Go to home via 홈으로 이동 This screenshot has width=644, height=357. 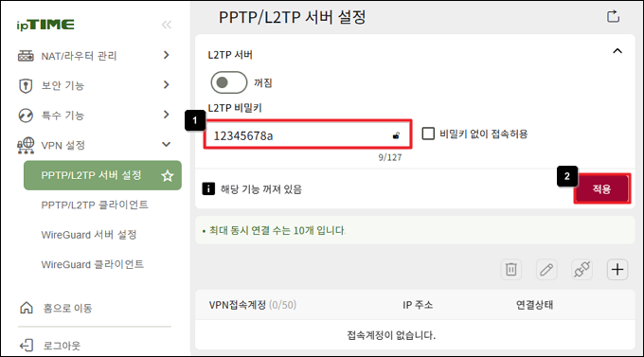pyautogui.click(x=56, y=308)
